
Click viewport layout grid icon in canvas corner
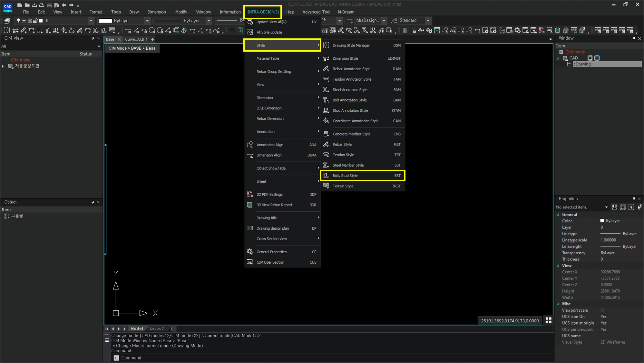[548, 320]
